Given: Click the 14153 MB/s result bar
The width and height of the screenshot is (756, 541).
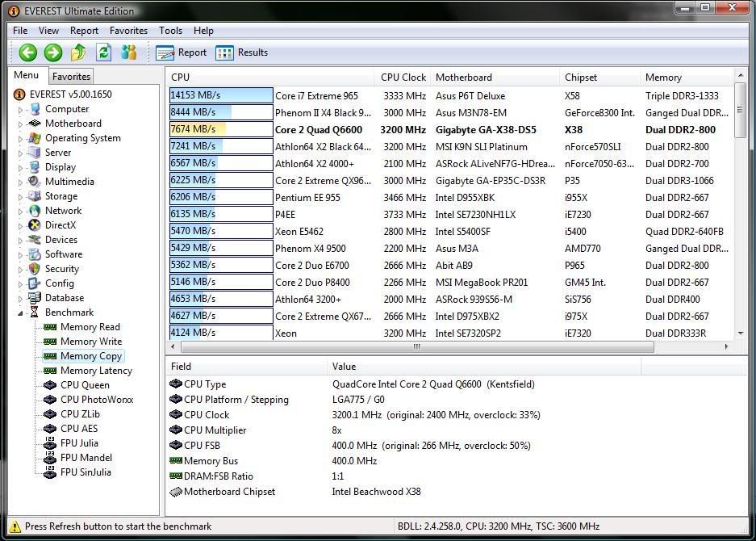Looking at the screenshot, I should [x=221, y=95].
